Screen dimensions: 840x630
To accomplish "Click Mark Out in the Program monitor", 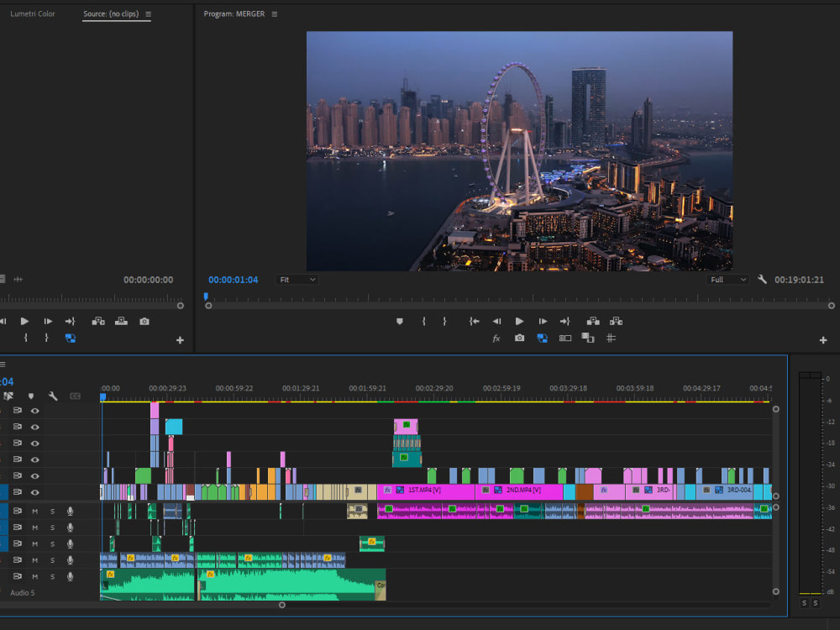I will click(444, 322).
